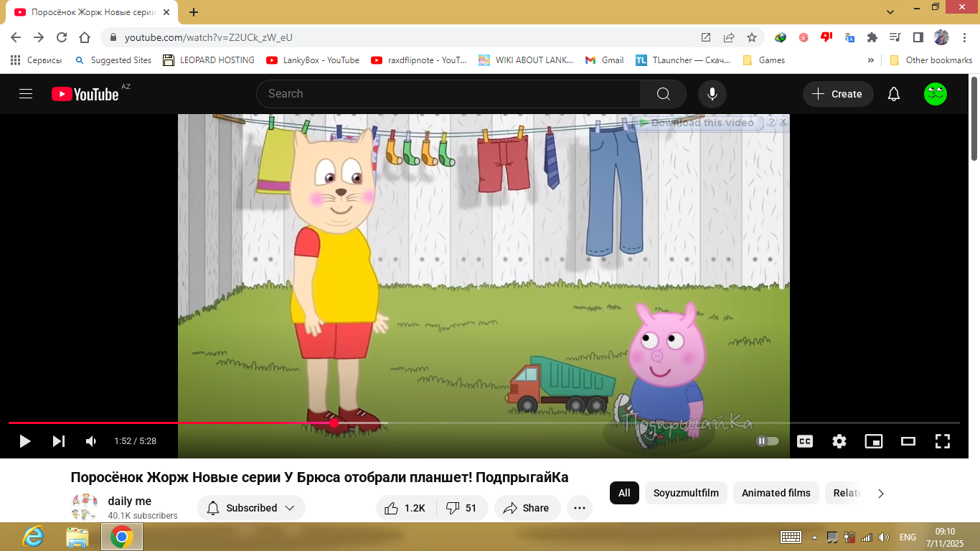Skip to the next video
This screenshot has width=980, height=551.
point(59,441)
